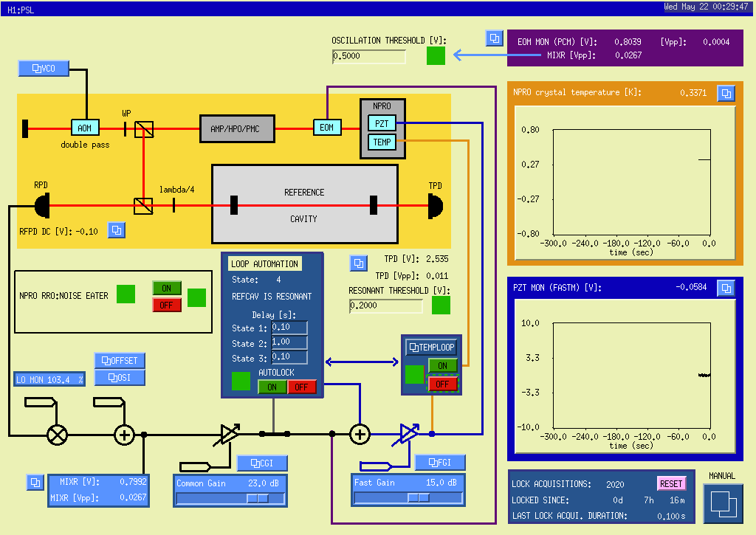This screenshot has height=535, width=756.
Task: Turn TEMPLOOP OFF
Action: [x=443, y=384]
